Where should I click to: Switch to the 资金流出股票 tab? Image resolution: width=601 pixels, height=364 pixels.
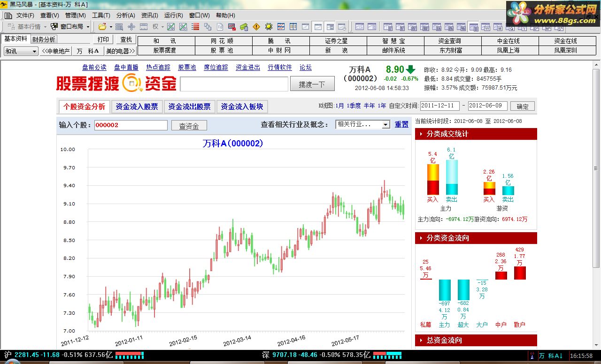point(189,106)
